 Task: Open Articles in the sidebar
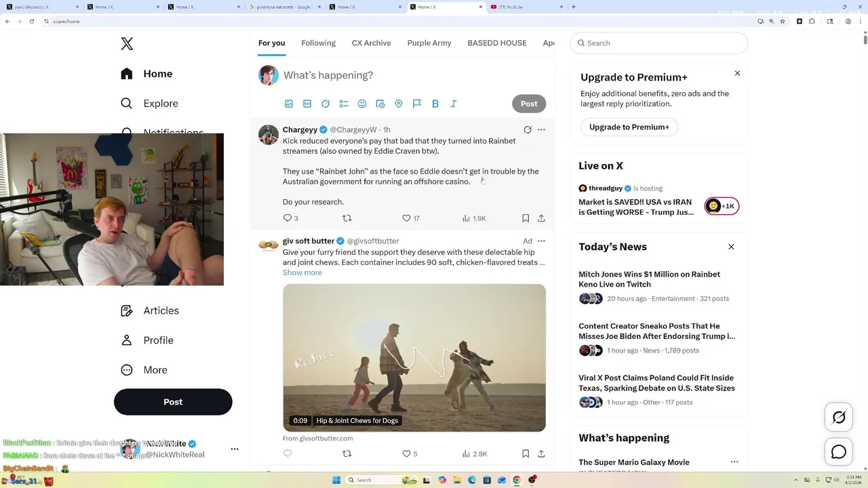[x=150, y=310]
